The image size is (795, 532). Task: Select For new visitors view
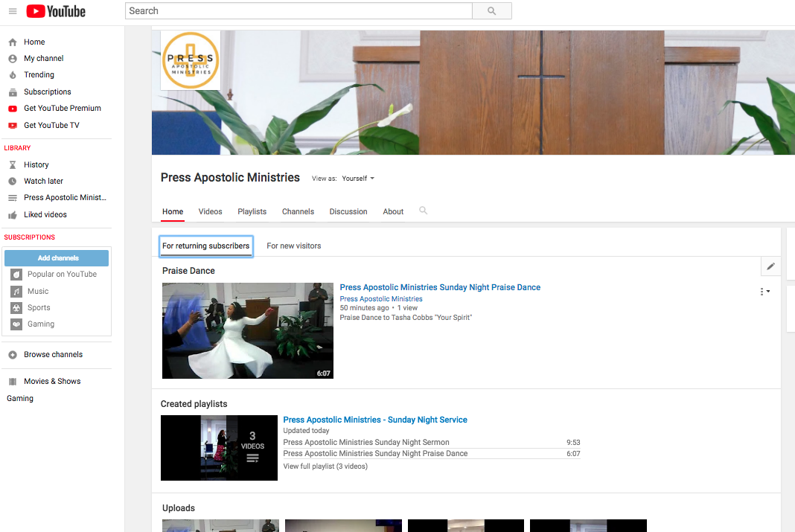click(294, 246)
